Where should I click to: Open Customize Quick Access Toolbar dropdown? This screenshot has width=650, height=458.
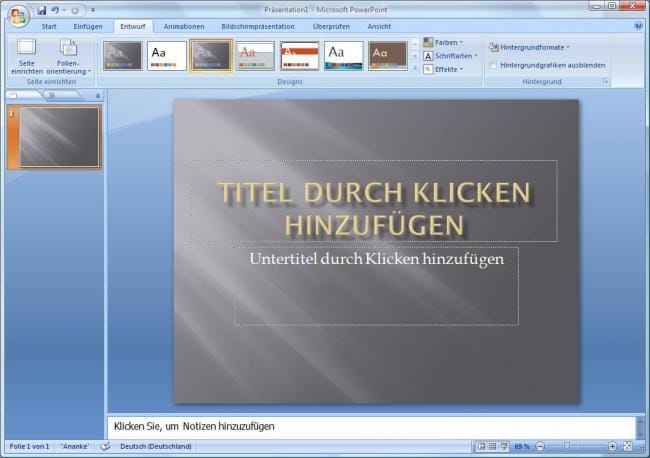point(93,10)
